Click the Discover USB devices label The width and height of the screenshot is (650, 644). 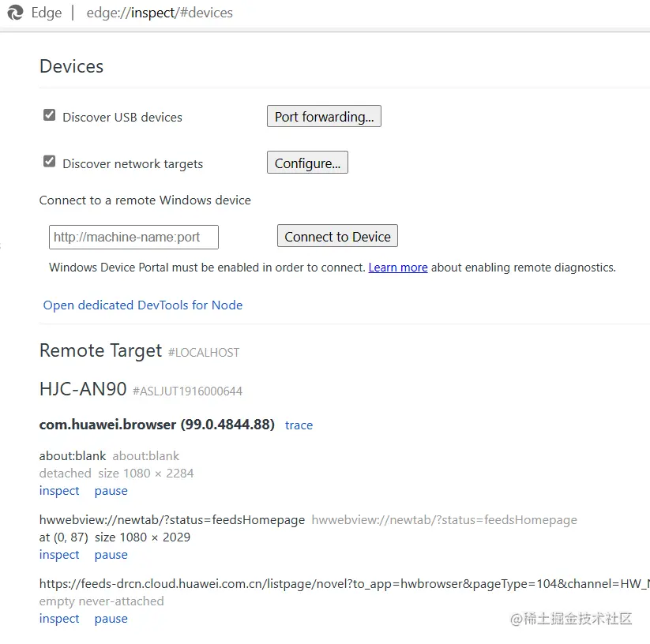point(122,118)
